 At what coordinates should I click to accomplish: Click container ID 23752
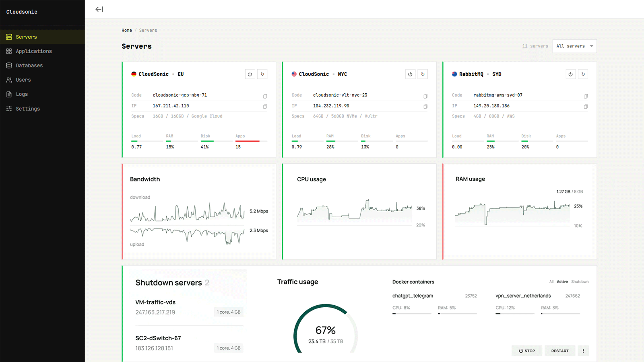(471, 296)
